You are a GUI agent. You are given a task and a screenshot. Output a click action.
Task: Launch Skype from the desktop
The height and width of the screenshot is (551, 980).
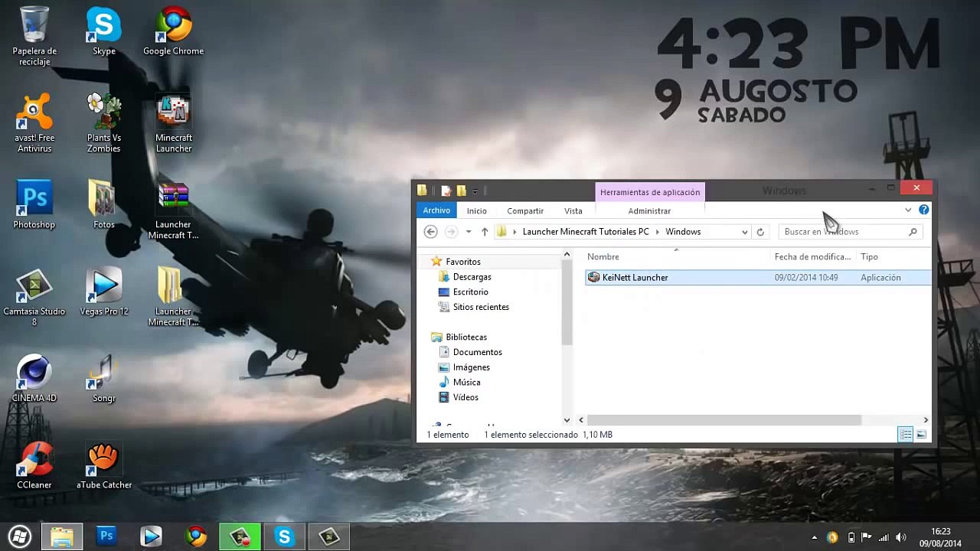pyautogui.click(x=104, y=31)
